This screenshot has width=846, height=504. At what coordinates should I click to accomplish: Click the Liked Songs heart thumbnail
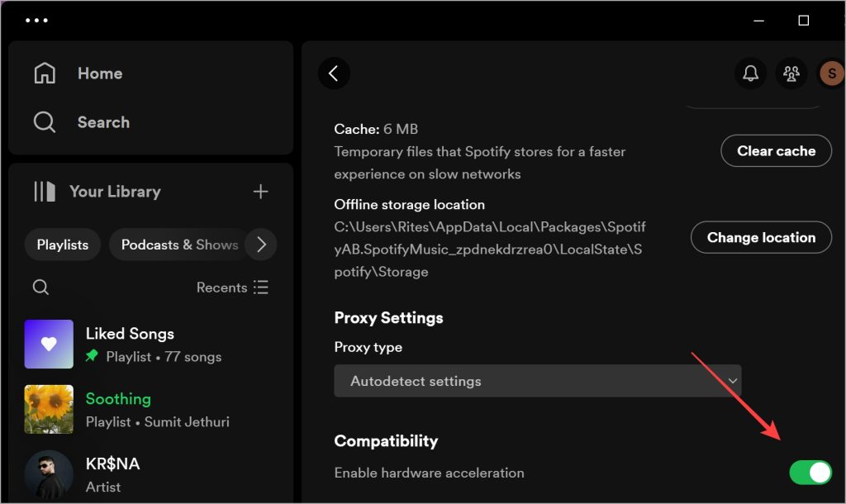[x=49, y=345]
